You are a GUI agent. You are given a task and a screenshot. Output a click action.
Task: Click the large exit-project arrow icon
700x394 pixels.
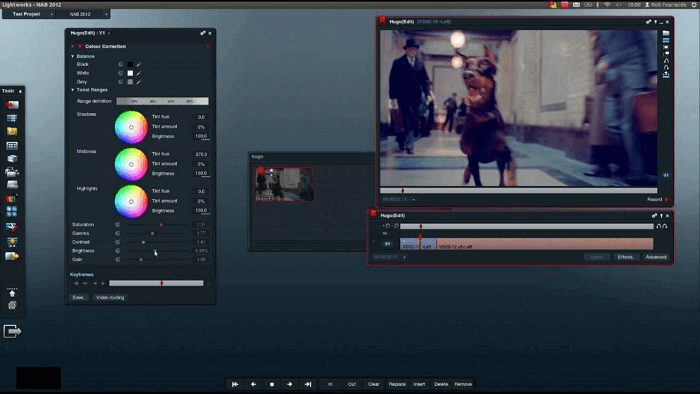pyautogui.click(x=12, y=332)
